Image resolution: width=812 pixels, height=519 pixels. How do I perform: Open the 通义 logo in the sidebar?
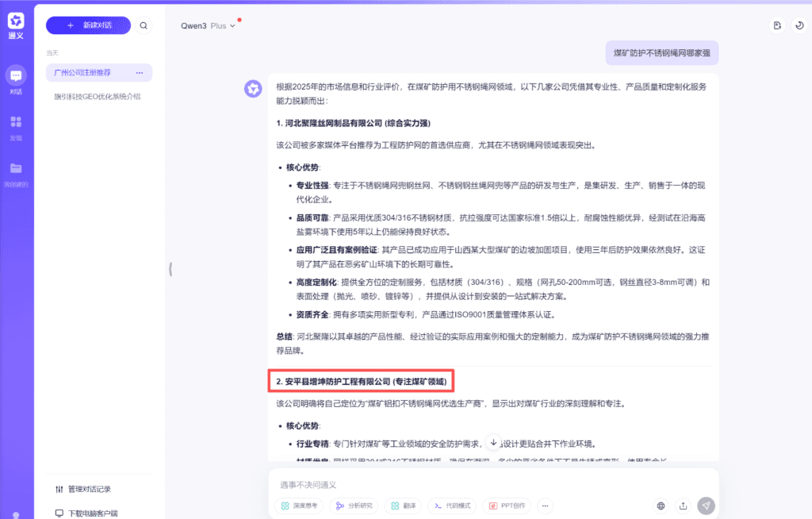pos(14,24)
